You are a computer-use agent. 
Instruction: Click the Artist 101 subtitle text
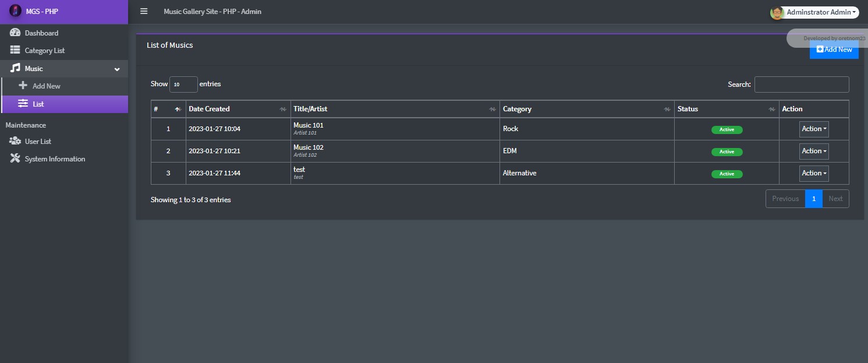pyautogui.click(x=305, y=133)
